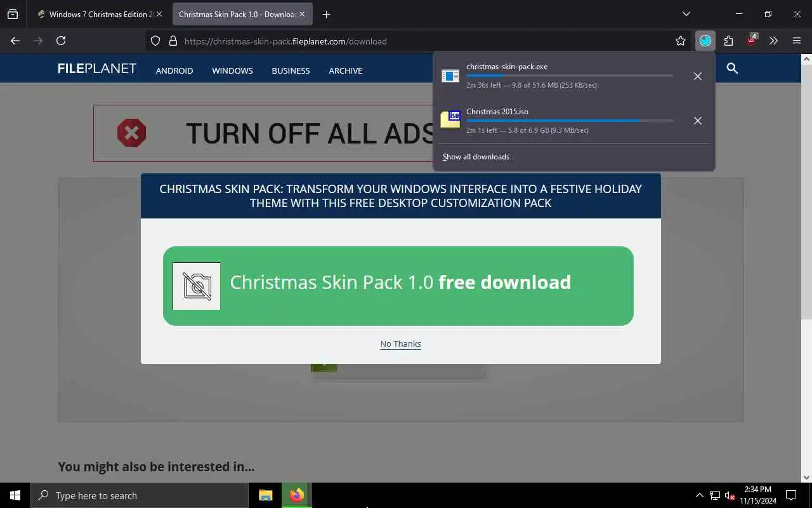
Task: Expand more tools overflow chevron
Action: click(x=773, y=41)
